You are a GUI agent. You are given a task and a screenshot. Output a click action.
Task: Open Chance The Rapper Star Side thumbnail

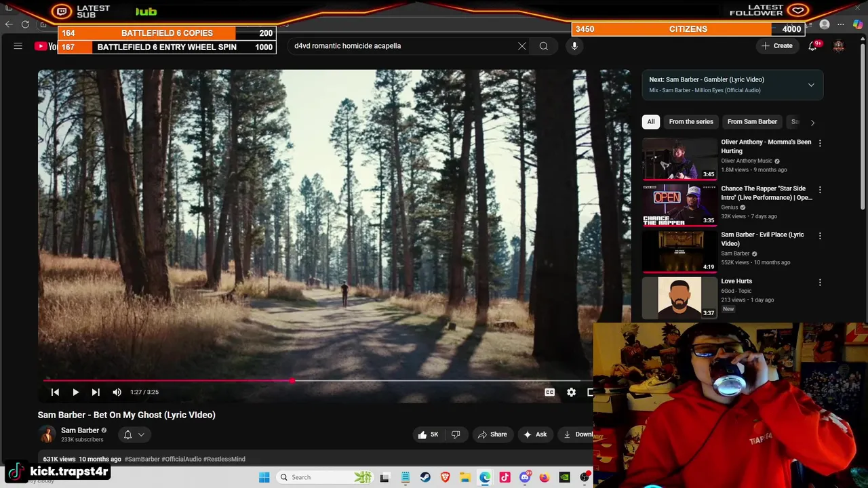[x=679, y=205]
